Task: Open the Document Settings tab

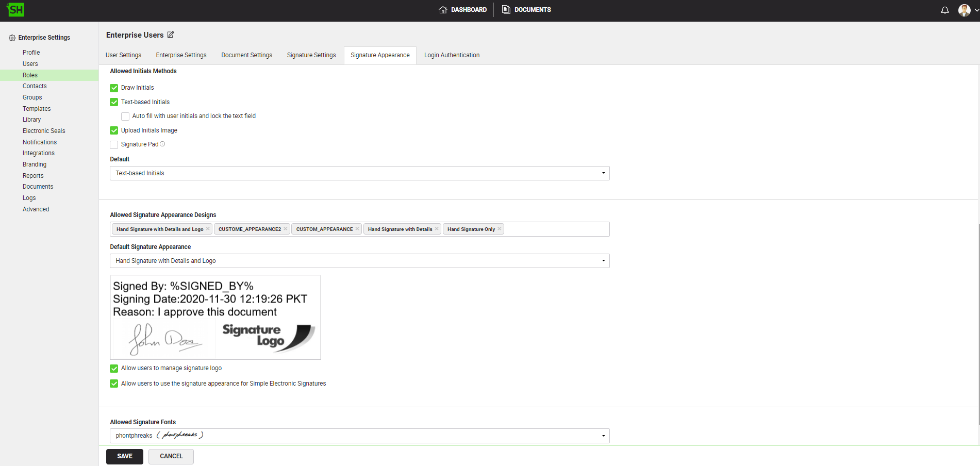Action: pos(246,55)
